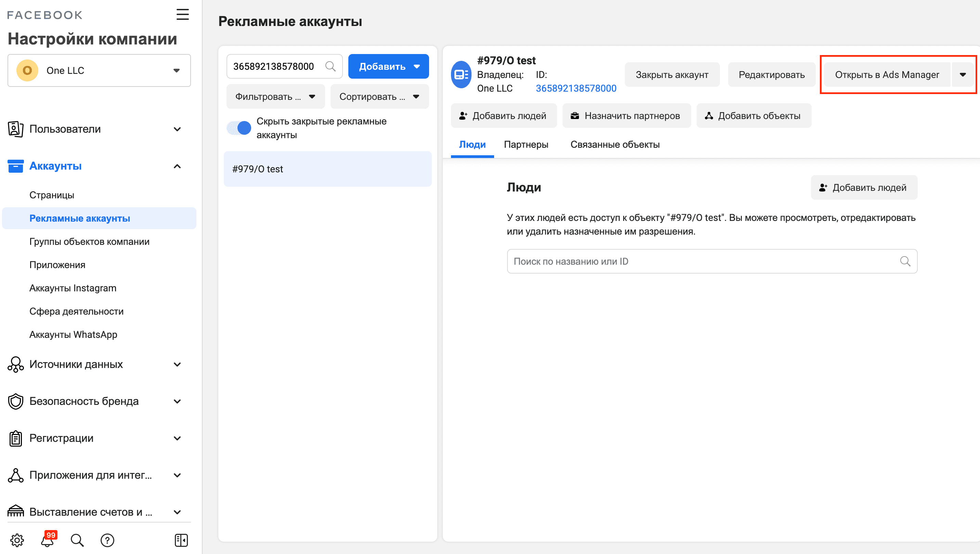Click the Безопасность бренда shield icon
This screenshot has height=554, width=980.
[x=16, y=401]
